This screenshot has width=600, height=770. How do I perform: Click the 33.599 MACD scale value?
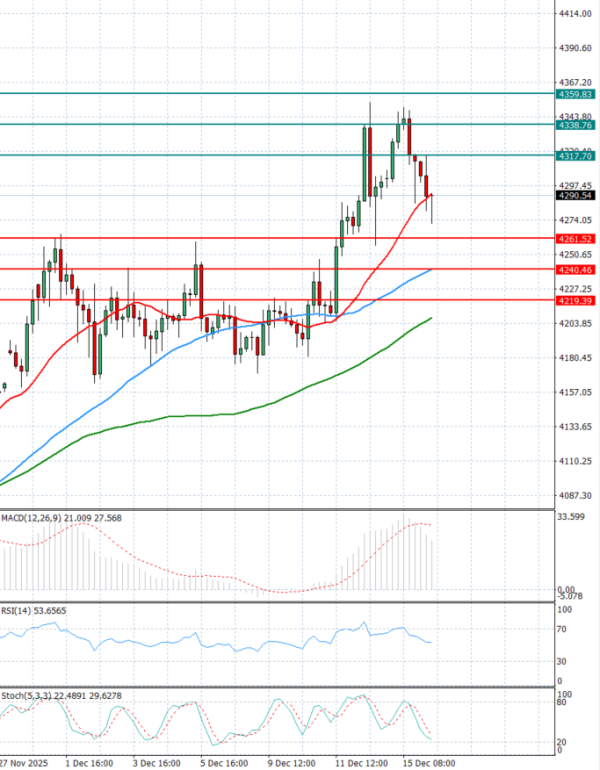[571, 518]
